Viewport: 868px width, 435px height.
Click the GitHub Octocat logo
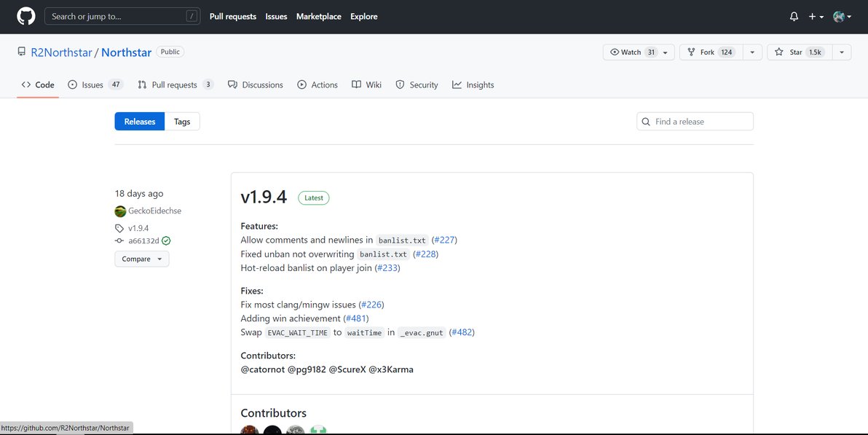tap(25, 16)
